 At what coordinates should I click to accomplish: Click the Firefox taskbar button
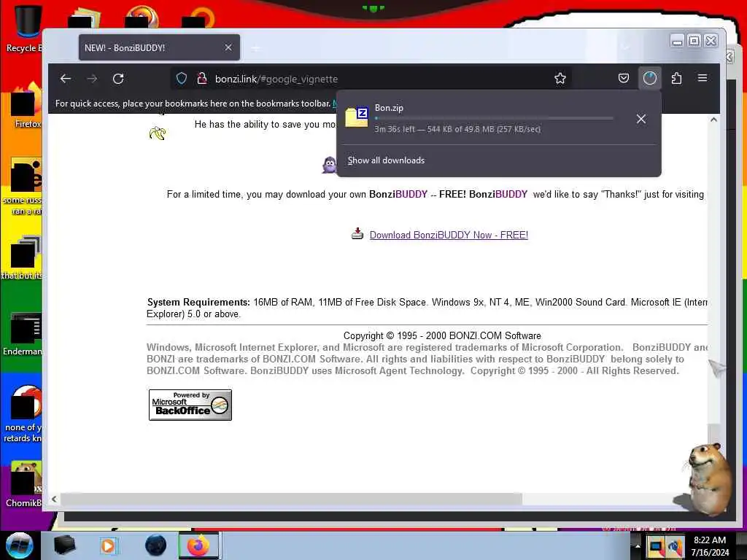[x=198, y=545]
